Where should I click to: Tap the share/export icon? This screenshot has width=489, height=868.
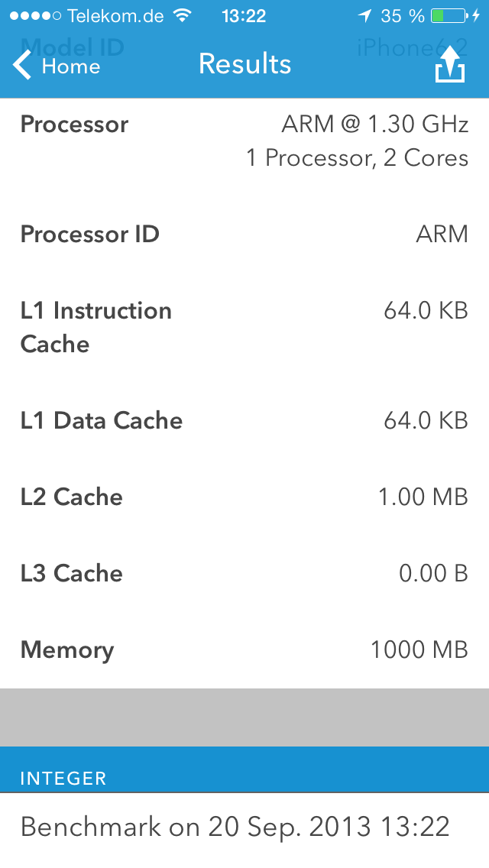pyautogui.click(x=450, y=64)
